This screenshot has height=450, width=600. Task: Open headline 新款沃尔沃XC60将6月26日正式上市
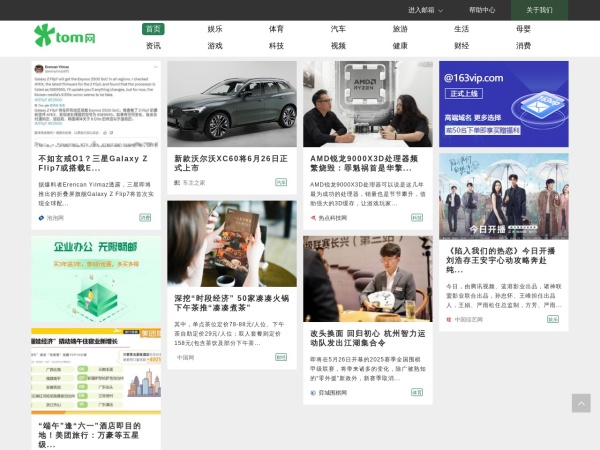pyautogui.click(x=231, y=163)
